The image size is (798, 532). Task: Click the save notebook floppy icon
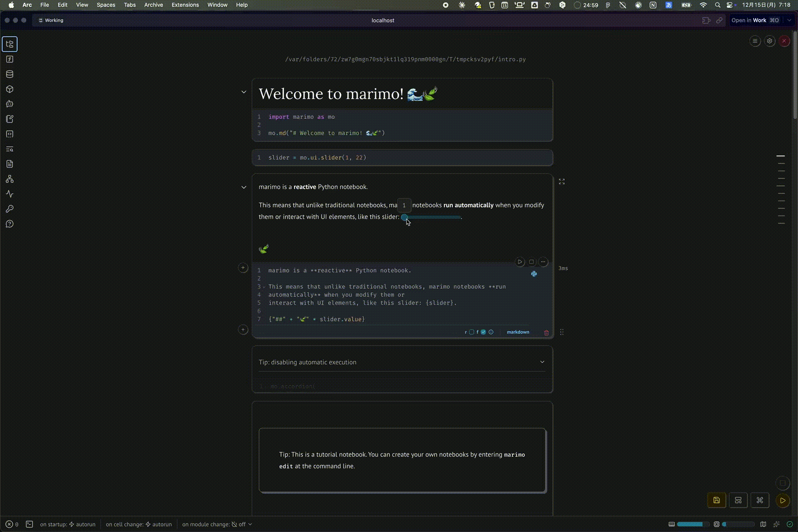click(x=717, y=500)
